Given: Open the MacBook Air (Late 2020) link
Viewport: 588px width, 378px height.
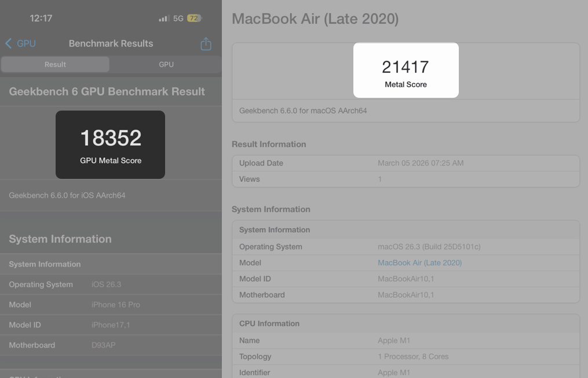Looking at the screenshot, I should (x=419, y=262).
